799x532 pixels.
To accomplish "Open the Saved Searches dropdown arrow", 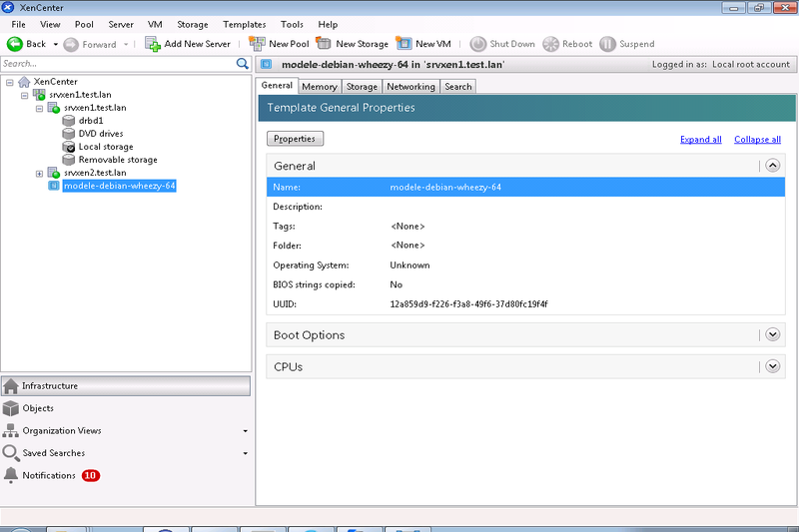I will [245, 453].
